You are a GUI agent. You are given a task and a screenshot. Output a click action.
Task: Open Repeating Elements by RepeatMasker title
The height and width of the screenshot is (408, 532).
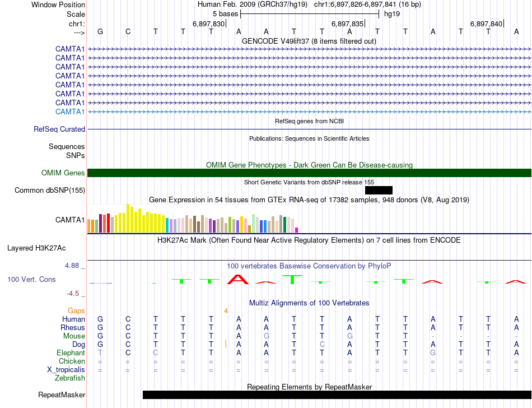(x=309, y=387)
